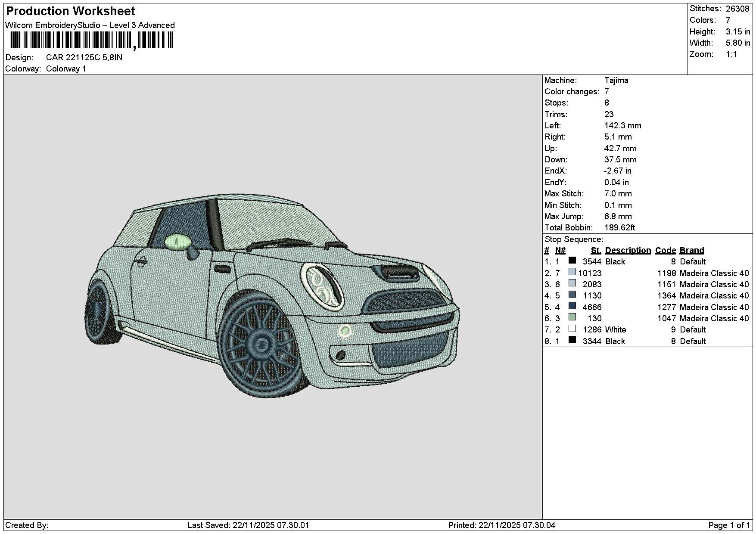Click stitch count 1130 in stop 4

592,296
